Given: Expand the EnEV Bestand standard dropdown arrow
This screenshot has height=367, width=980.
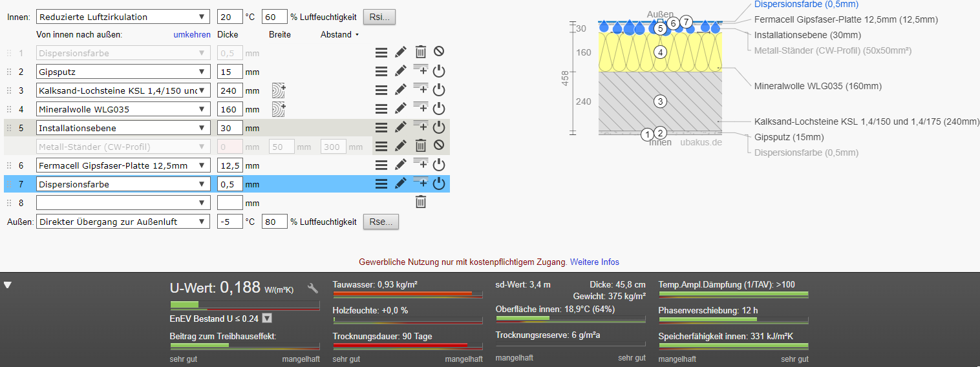Looking at the screenshot, I should (x=267, y=319).
